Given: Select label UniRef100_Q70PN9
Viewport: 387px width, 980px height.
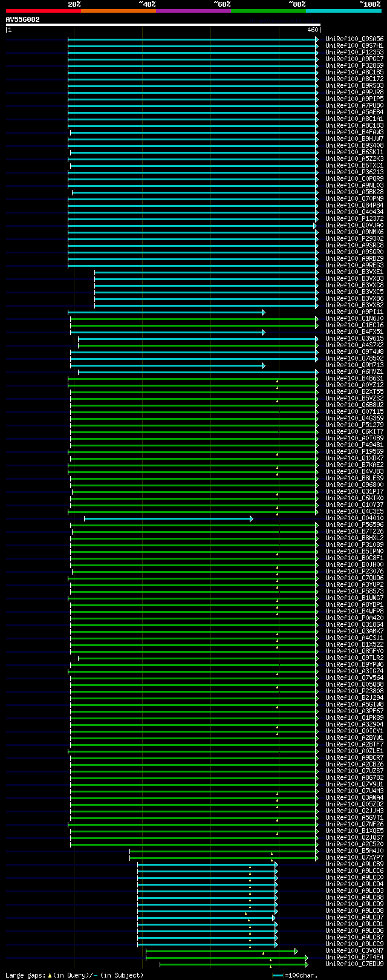Looking at the screenshot, I should click(354, 198).
